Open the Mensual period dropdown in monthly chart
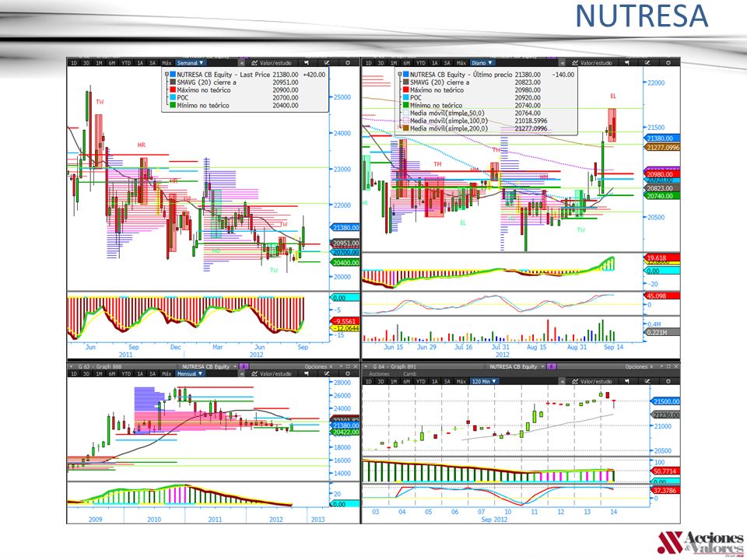747x560 pixels. pyautogui.click(x=190, y=374)
